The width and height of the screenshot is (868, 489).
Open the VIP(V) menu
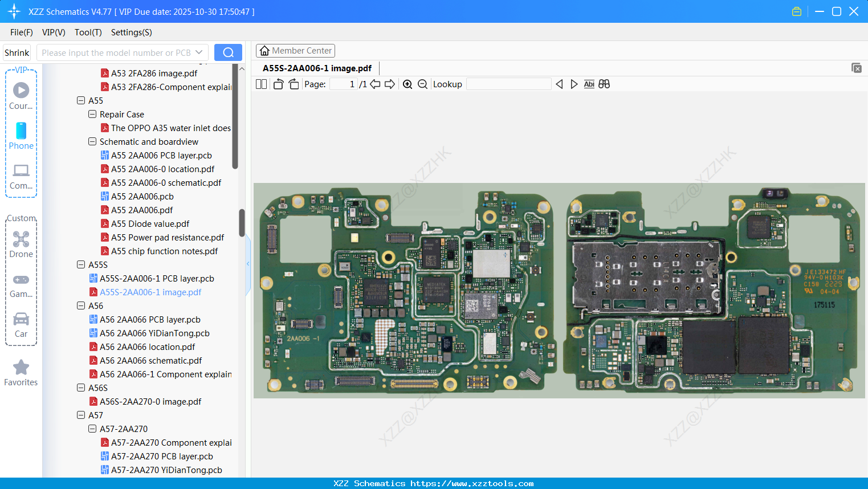tap(54, 32)
